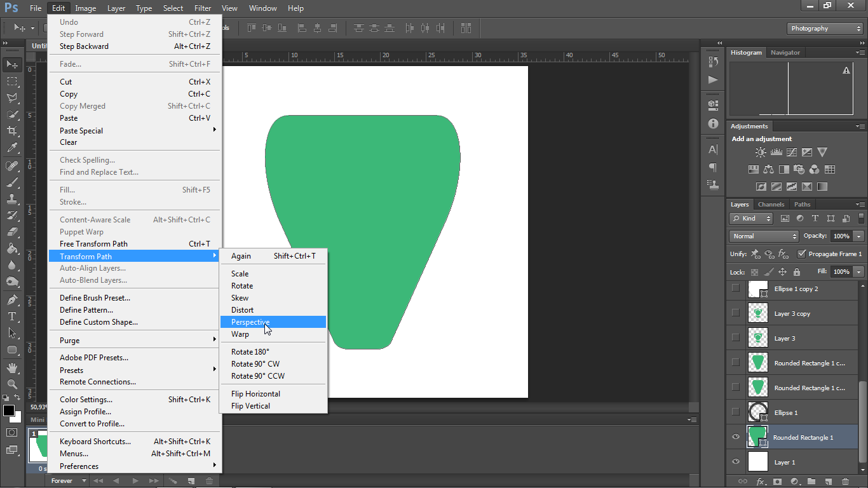Select the Horizontal Type tool

(x=12, y=316)
